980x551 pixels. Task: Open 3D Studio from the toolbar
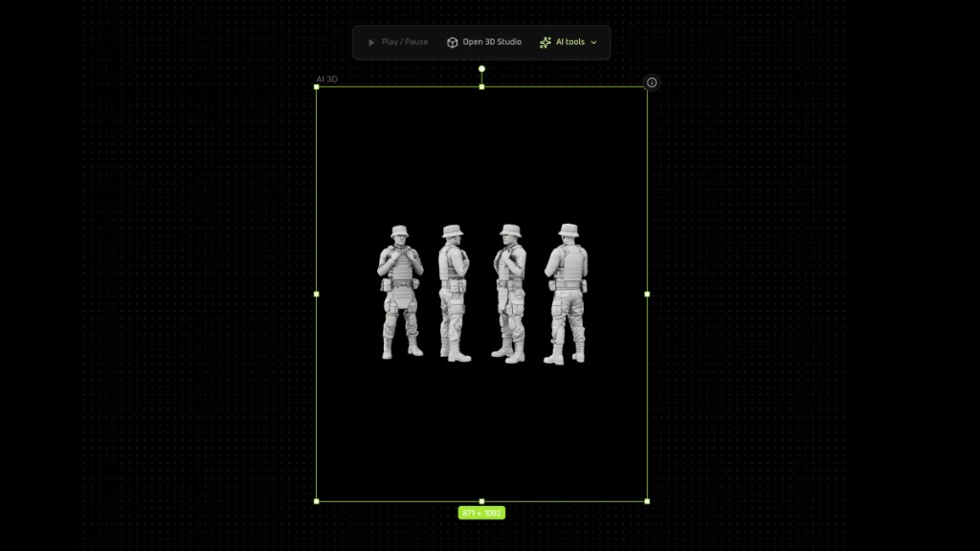point(483,42)
